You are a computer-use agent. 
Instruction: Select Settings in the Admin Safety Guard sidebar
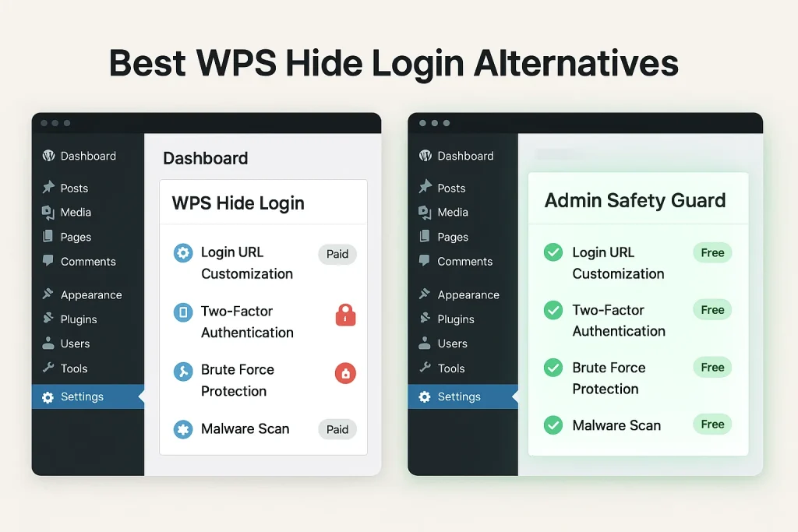458,396
